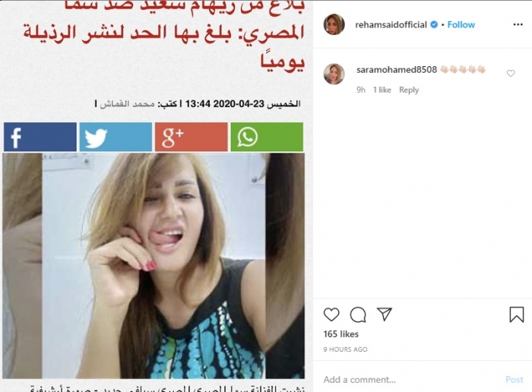Open the 165 likes list

click(341, 334)
